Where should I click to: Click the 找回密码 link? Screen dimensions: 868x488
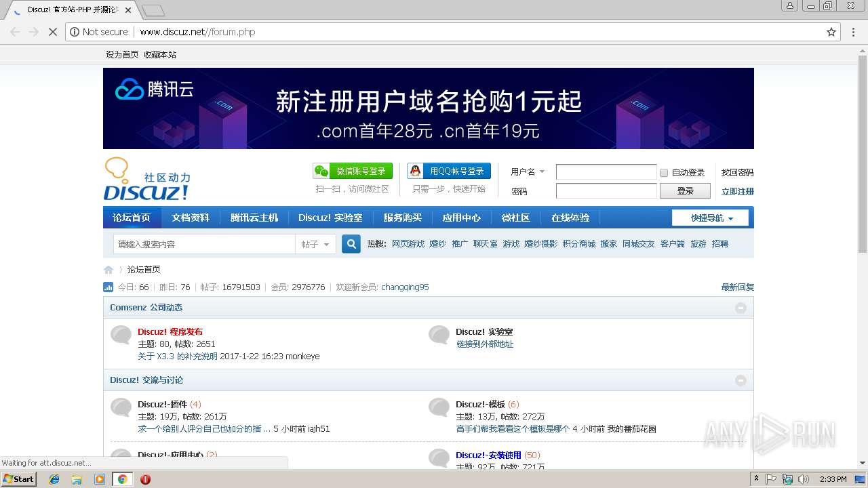coord(737,173)
